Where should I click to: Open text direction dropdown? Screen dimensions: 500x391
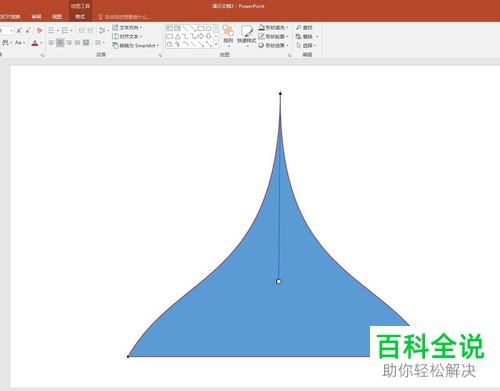127,28
